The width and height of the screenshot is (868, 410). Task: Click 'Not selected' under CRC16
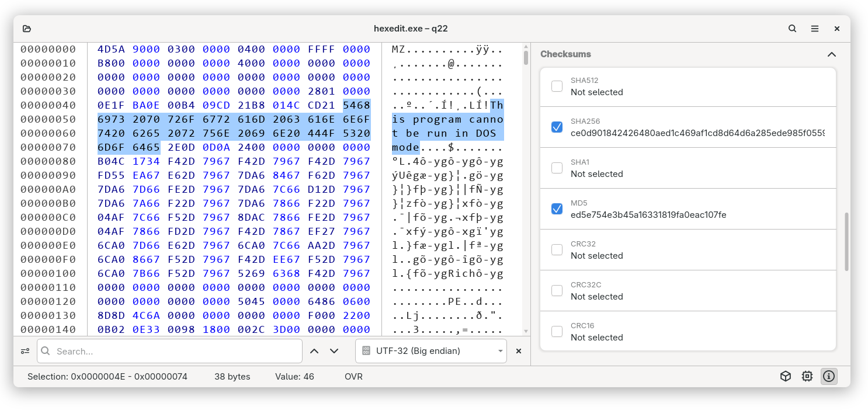597,338
